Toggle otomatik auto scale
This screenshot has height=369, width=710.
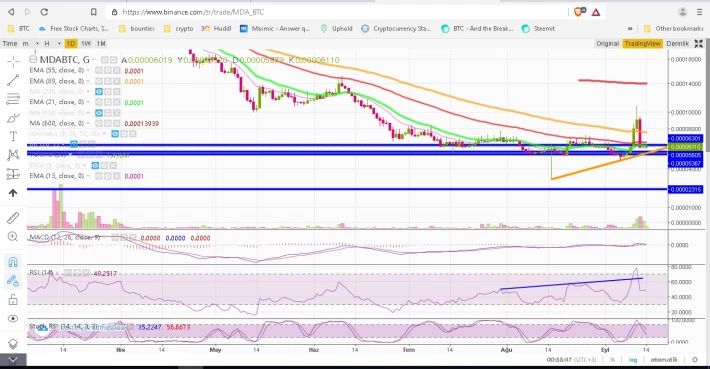point(664,359)
